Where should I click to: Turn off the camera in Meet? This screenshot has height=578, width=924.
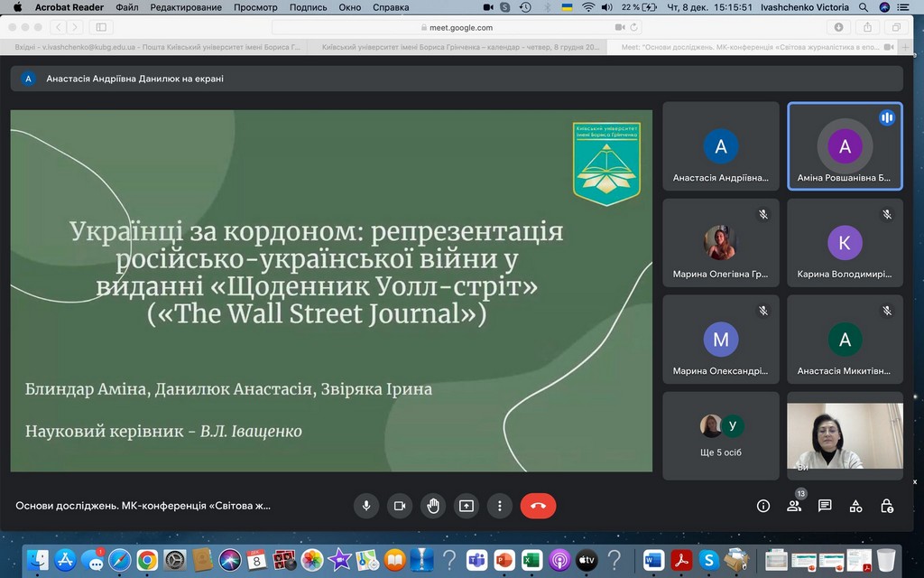400,506
